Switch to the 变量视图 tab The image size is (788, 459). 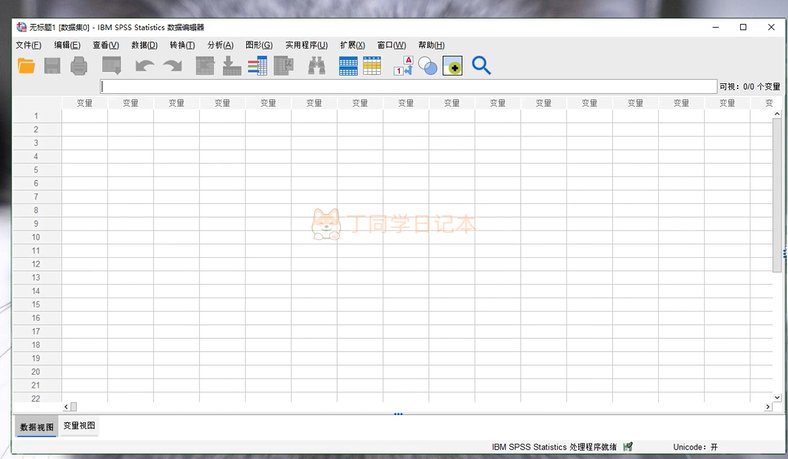(80, 426)
